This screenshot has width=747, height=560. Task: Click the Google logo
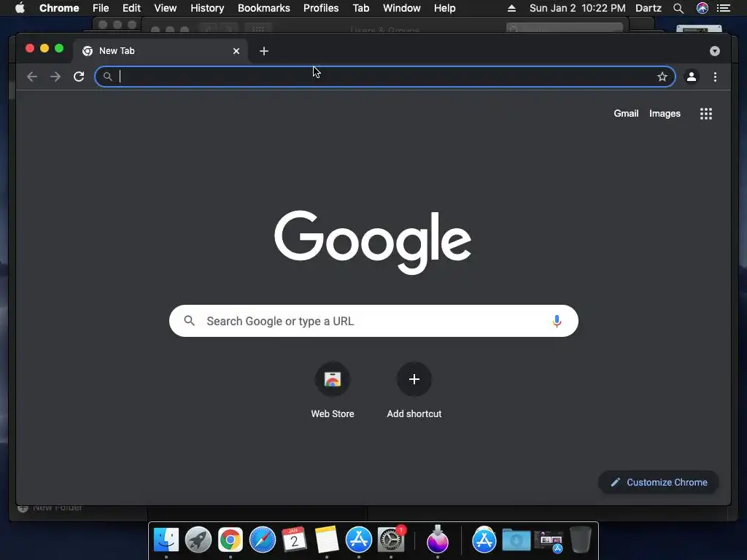click(373, 242)
